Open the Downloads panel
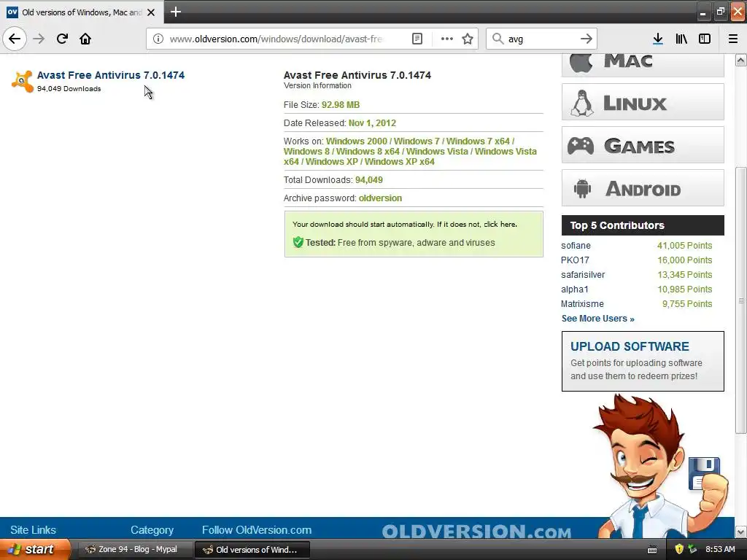This screenshot has height=560, width=747. 658,39
